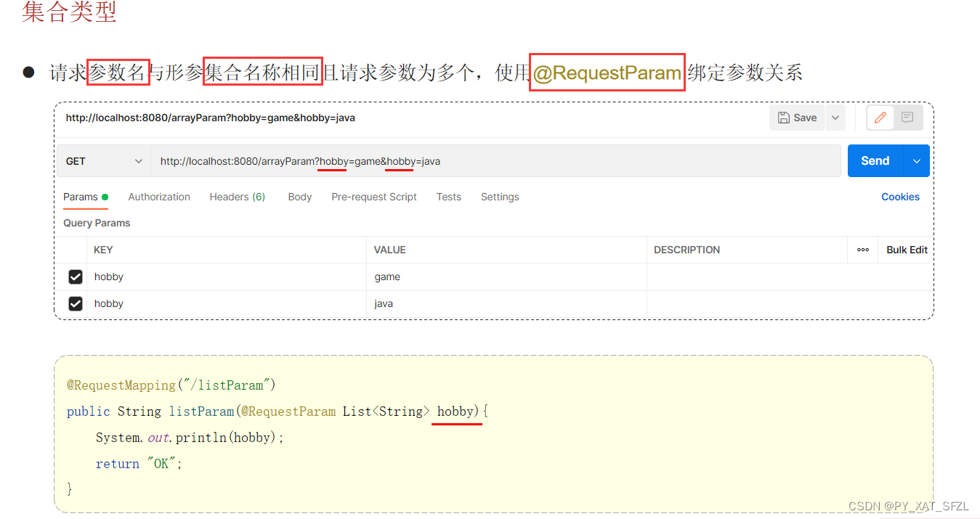Expand the Send options arrow
The height and width of the screenshot is (519, 980).
[917, 161]
